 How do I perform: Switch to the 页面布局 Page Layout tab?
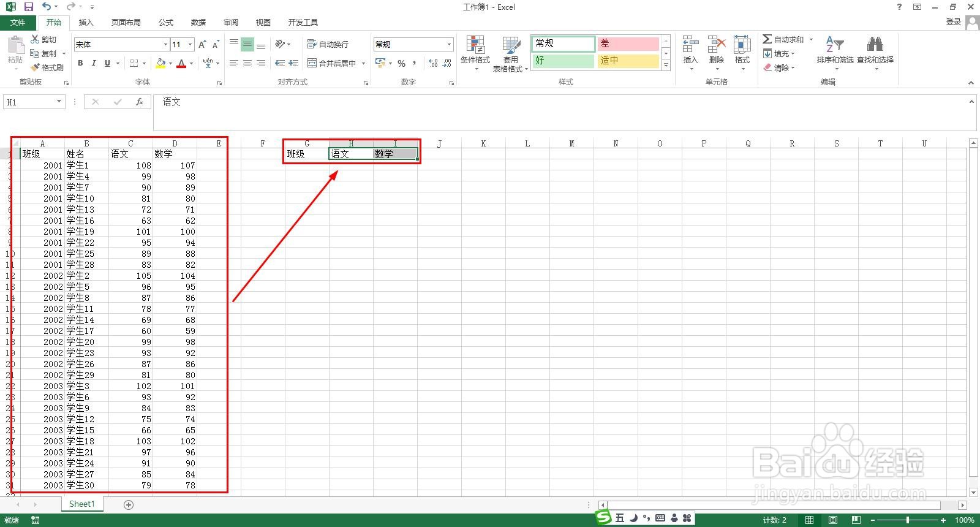click(126, 23)
